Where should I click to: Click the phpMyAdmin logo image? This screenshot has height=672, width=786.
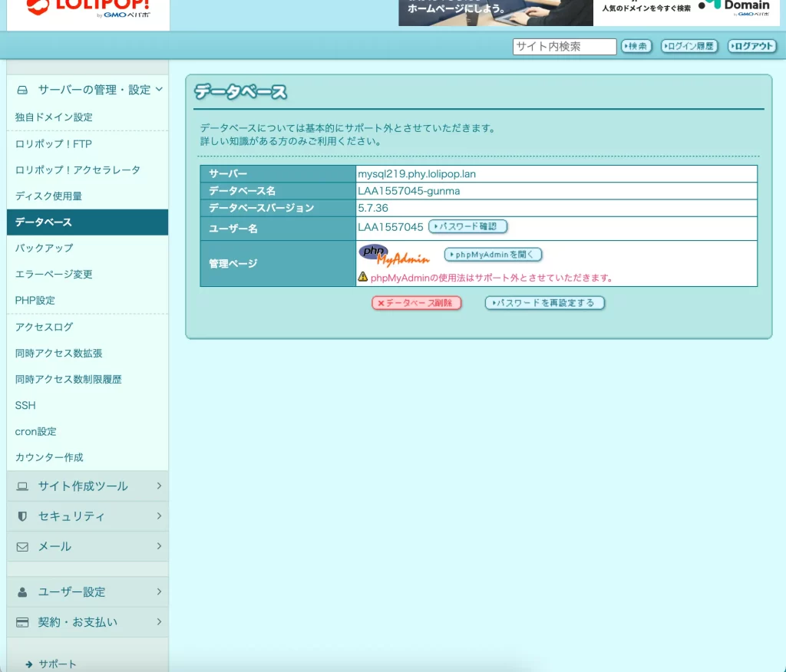coord(393,255)
